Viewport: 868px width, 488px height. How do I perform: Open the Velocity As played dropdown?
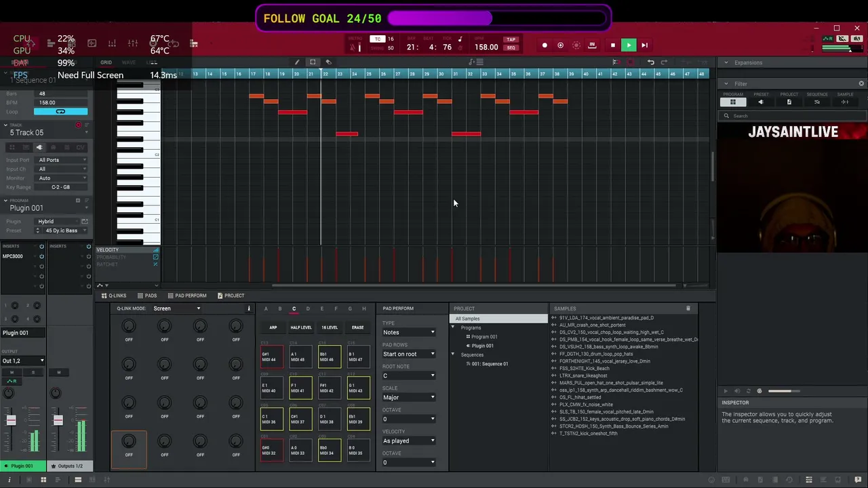coord(409,441)
